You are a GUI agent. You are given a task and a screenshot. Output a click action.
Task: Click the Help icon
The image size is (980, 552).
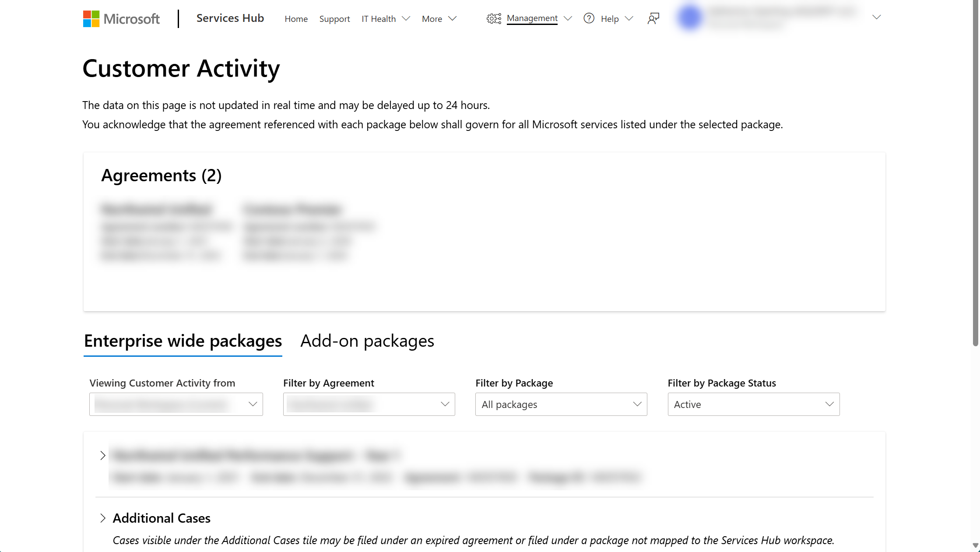click(x=590, y=18)
